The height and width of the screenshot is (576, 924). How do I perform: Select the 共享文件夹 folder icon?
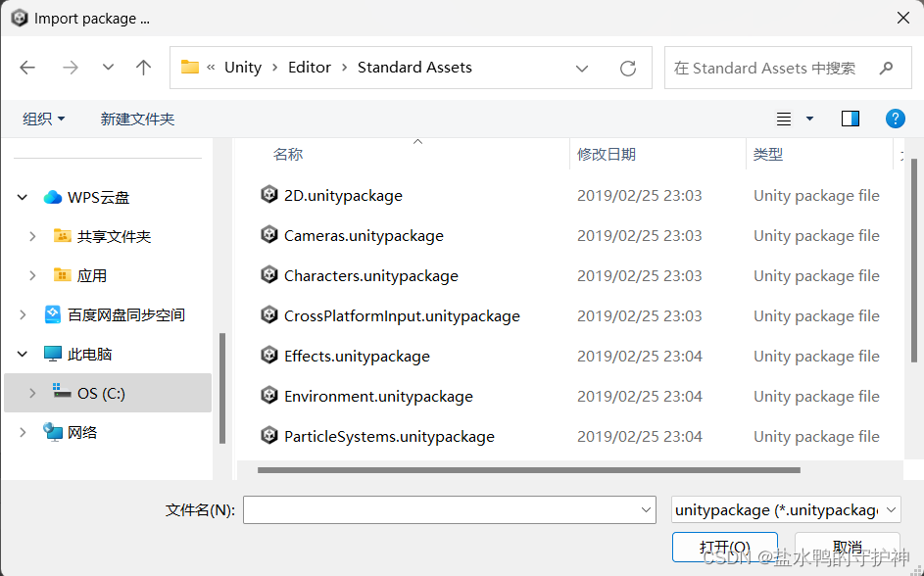(x=63, y=235)
